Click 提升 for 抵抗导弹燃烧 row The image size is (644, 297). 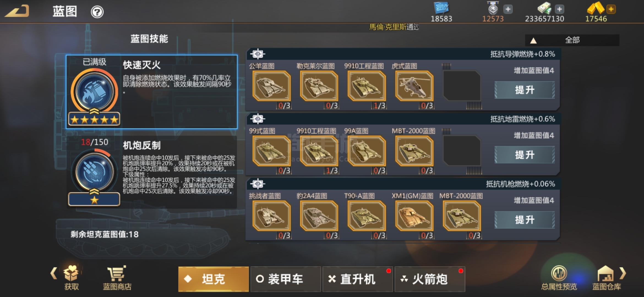(525, 90)
